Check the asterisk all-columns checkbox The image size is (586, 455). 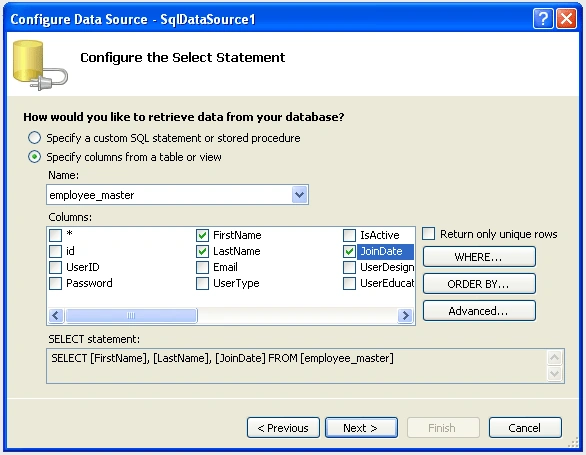point(55,235)
